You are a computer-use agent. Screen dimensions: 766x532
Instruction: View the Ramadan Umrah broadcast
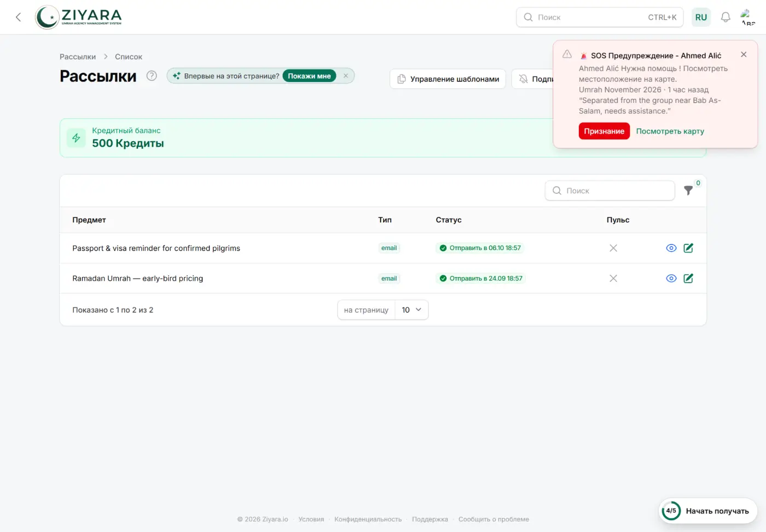[671, 279]
